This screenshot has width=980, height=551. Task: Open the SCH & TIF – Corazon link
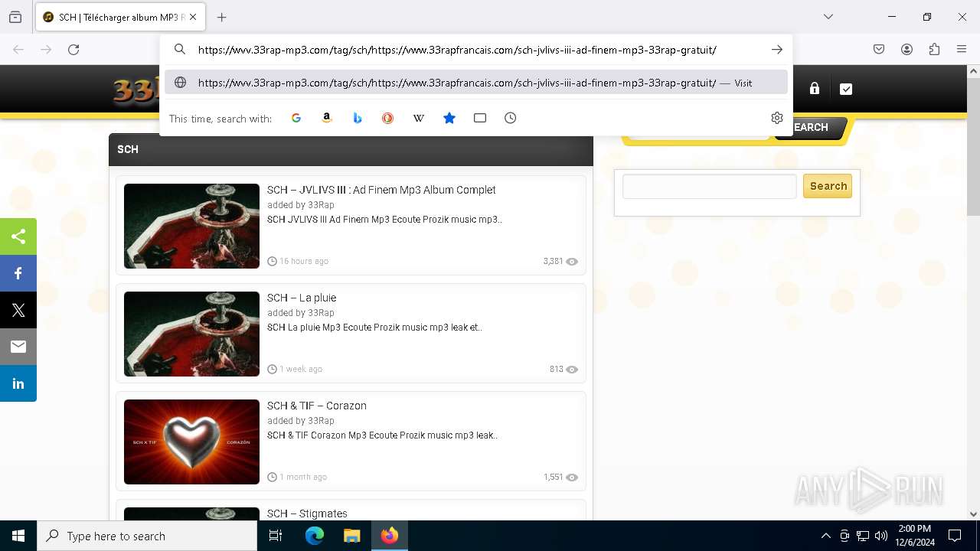pos(317,406)
